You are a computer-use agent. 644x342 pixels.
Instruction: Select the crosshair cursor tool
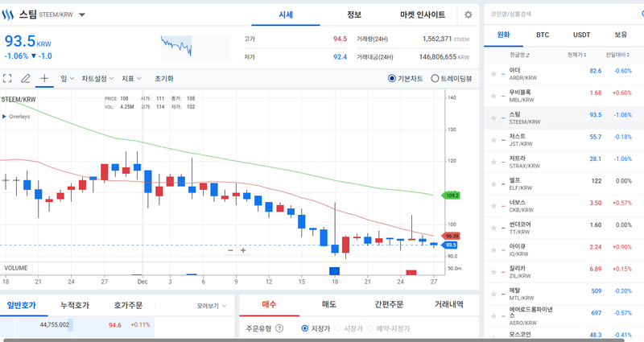44,79
